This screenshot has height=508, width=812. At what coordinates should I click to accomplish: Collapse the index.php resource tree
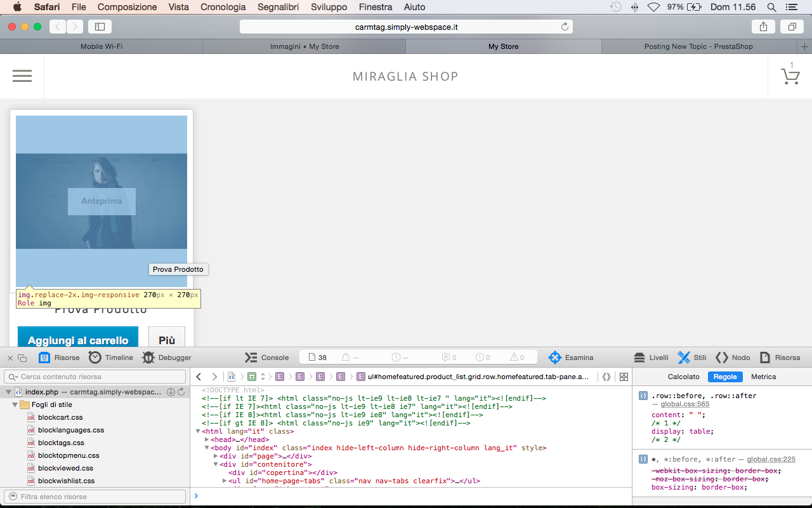tap(8, 392)
